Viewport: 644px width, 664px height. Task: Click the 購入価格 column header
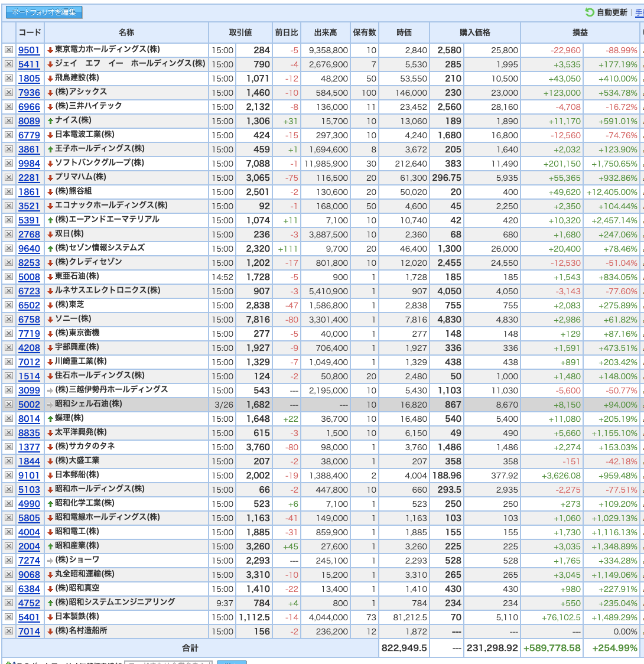pos(474,32)
